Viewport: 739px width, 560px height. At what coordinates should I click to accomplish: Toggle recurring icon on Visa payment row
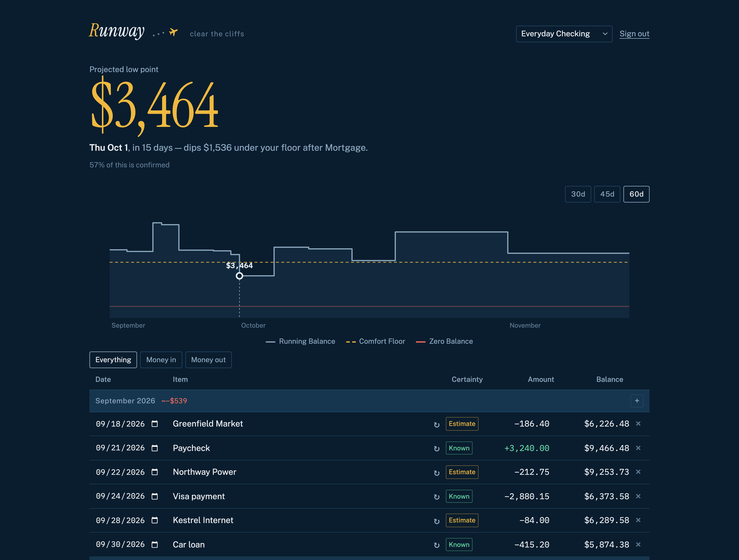point(436,497)
